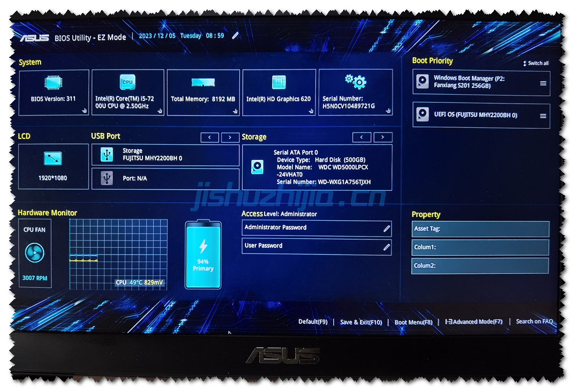Open Boot Menu(F8)
The height and width of the screenshot is (392, 575).
point(413,322)
